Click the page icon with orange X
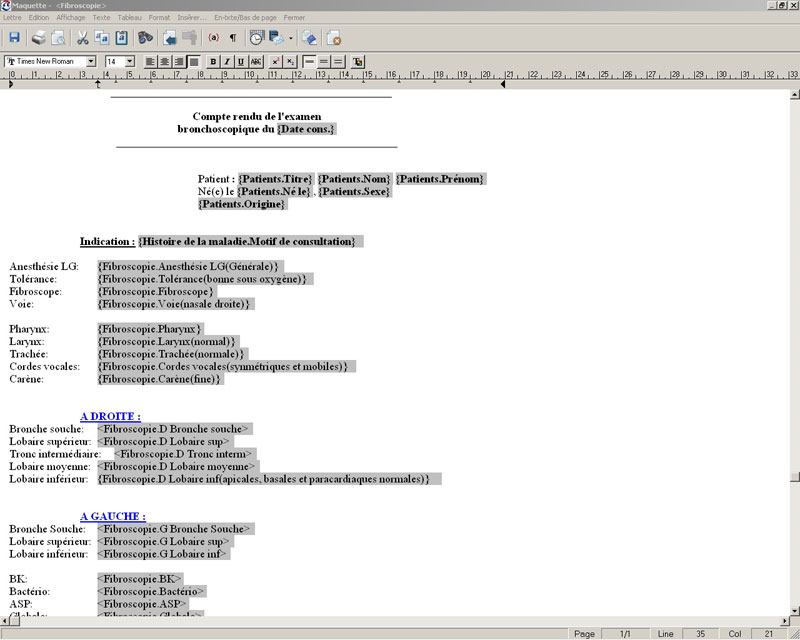This screenshot has width=800, height=640. (334, 37)
